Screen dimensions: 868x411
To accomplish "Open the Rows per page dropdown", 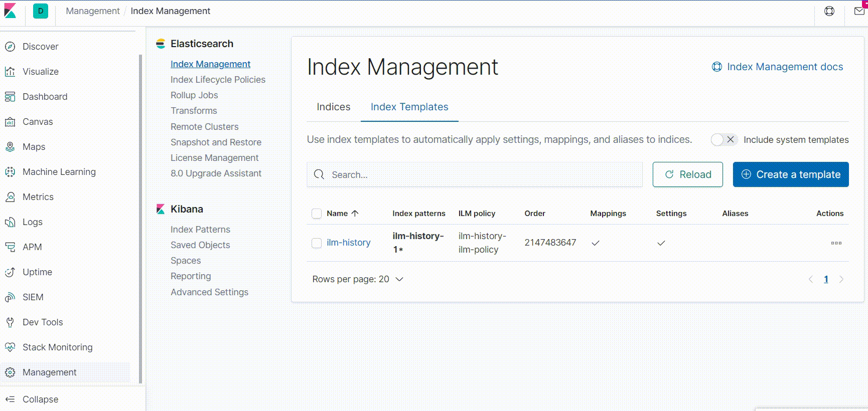I will click(x=358, y=279).
